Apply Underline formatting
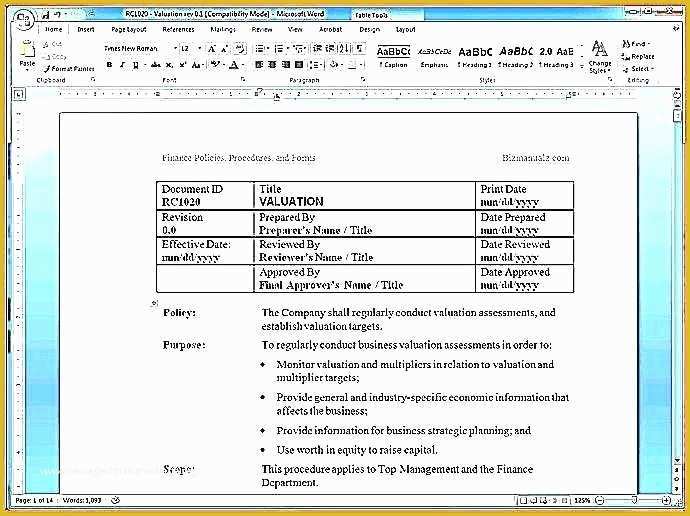 pyautogui.click(x=136, y=65)
